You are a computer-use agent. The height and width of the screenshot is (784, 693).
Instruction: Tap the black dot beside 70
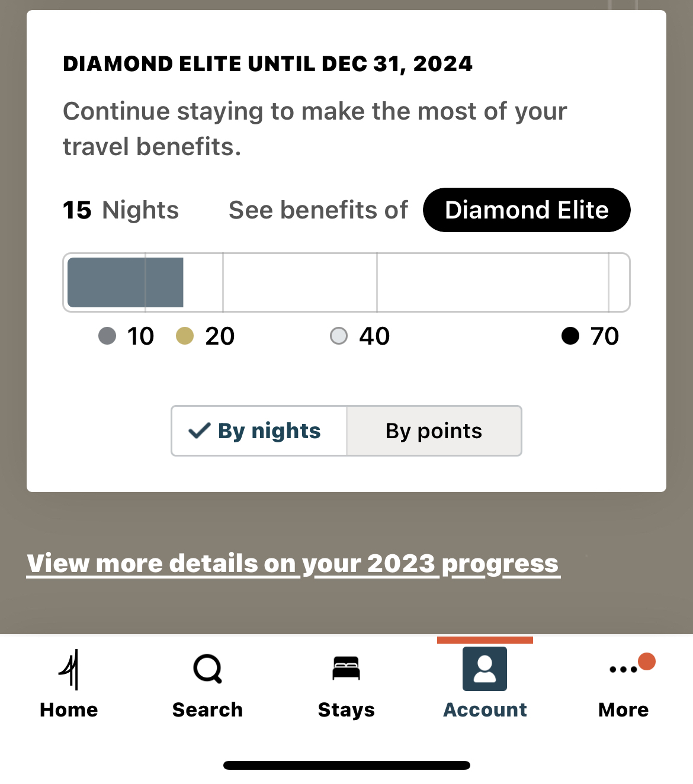click(570, 336)
